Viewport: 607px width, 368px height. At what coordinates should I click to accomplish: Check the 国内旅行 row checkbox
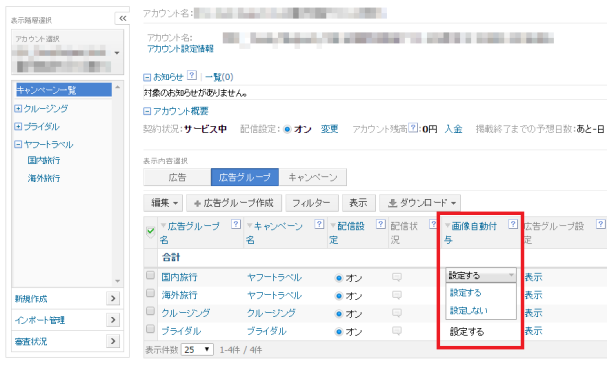click(x=150, y=275)
